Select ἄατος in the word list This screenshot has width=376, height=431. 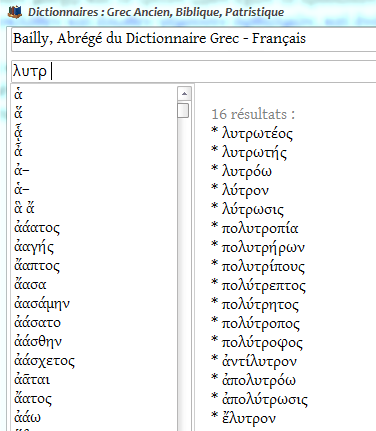(33, 399)
